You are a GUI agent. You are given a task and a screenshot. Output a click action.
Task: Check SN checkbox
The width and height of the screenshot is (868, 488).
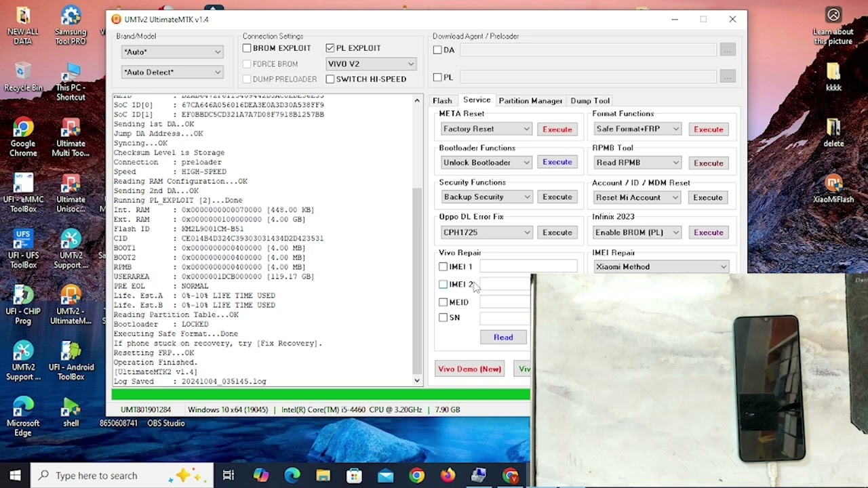(x=443, y=318)
